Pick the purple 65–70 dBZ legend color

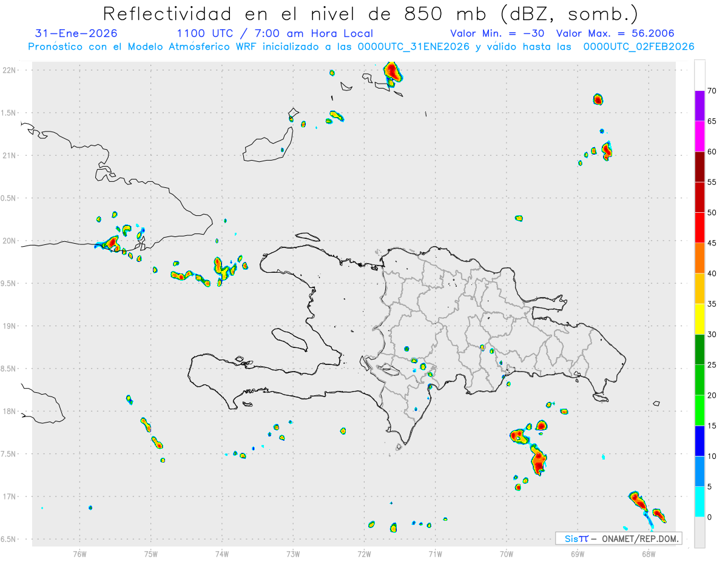699,105
